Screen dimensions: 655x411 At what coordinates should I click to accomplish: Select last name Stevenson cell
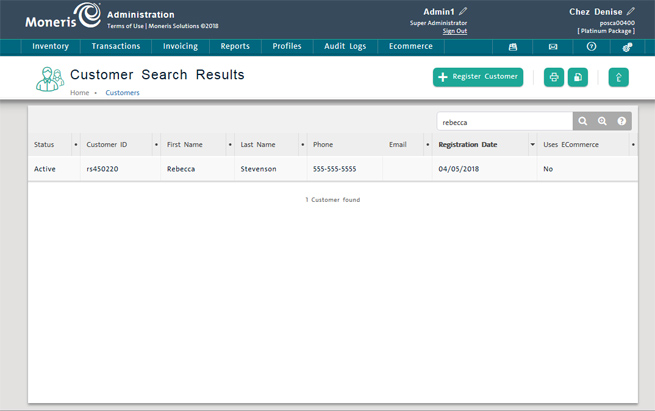(258, 169)
